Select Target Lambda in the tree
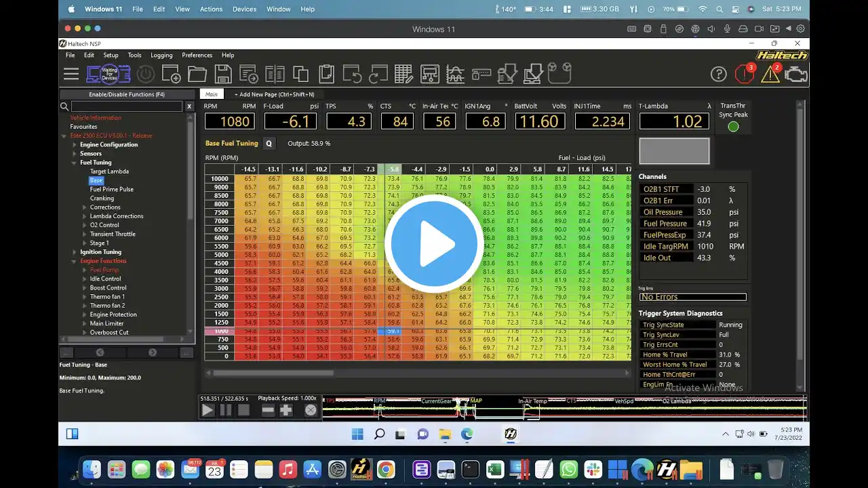 pyautogui.click(x=109, y=171)
